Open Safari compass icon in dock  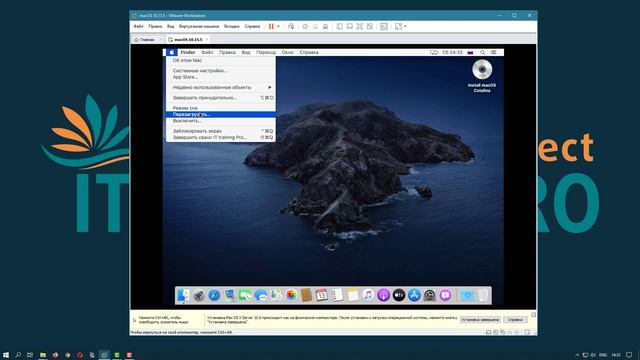click(214, 295)
